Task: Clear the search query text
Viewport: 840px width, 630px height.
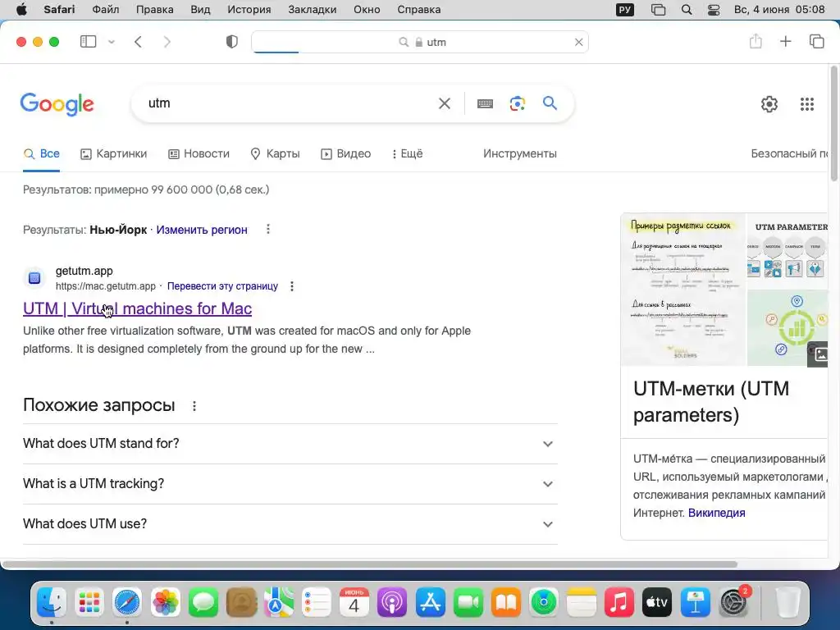Action: 445,103
